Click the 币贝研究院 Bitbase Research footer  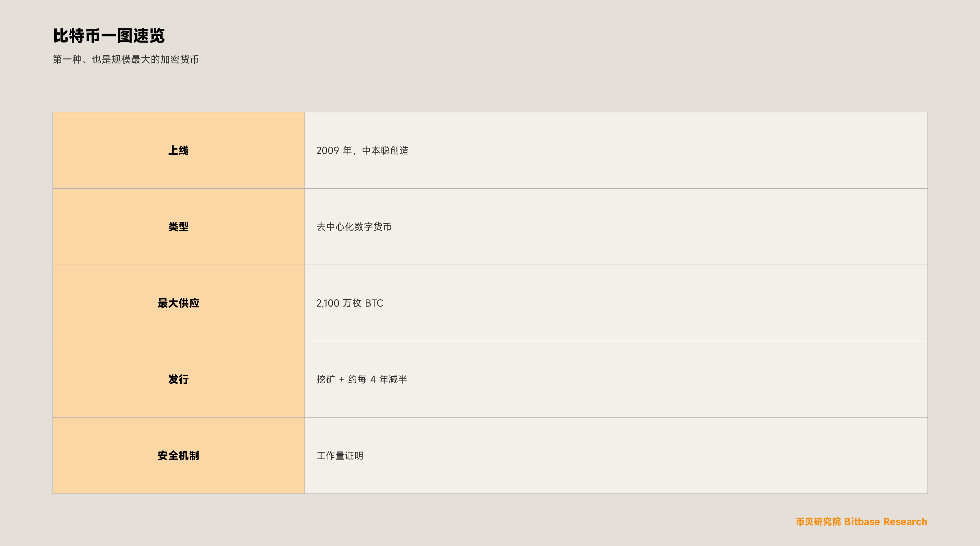coord(861,521)
